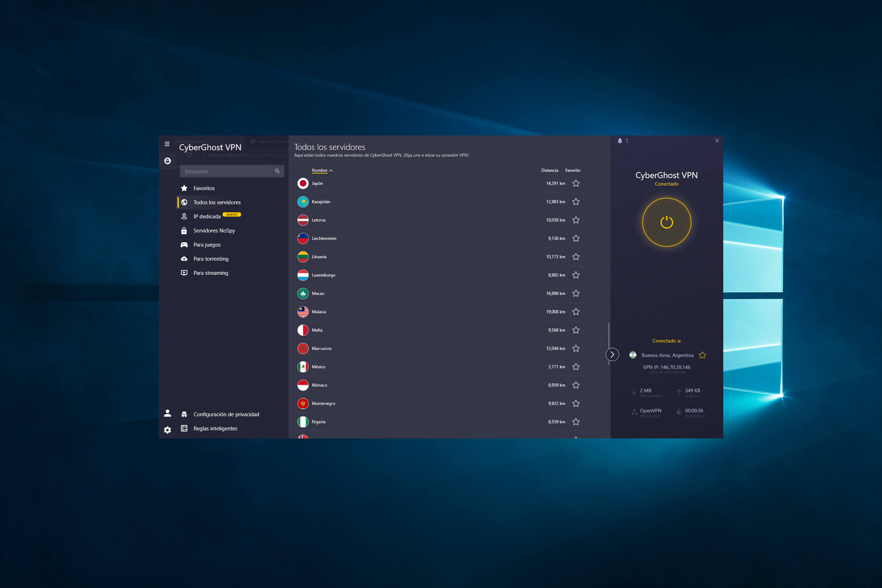Sort servers by Distancia
Screen dimensions: 882x588
(x=549, y=171)
